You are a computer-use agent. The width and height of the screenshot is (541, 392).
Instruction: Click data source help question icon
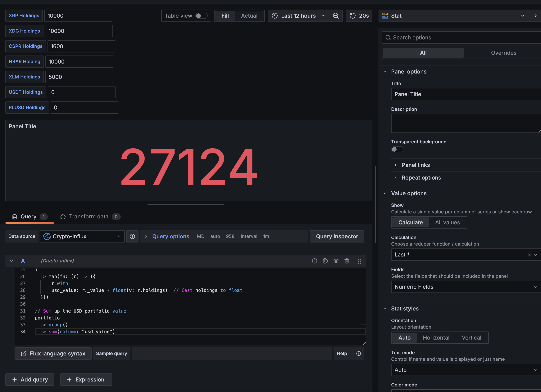click(x=132, y=236)
